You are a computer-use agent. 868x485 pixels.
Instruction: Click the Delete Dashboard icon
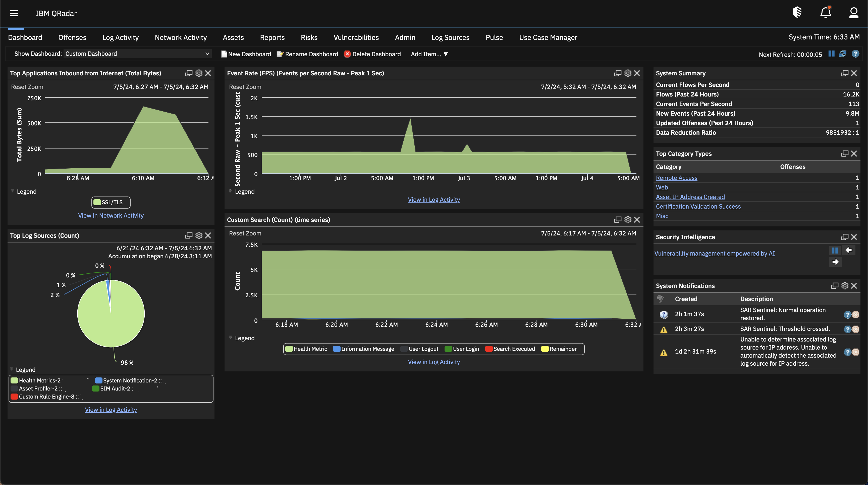(347, 54)
